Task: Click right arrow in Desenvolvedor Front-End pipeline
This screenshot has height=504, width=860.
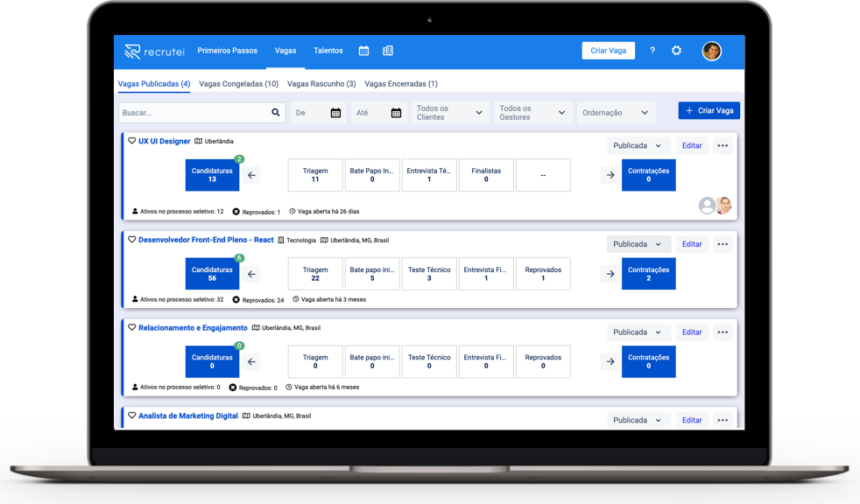Action: point(610,274)
